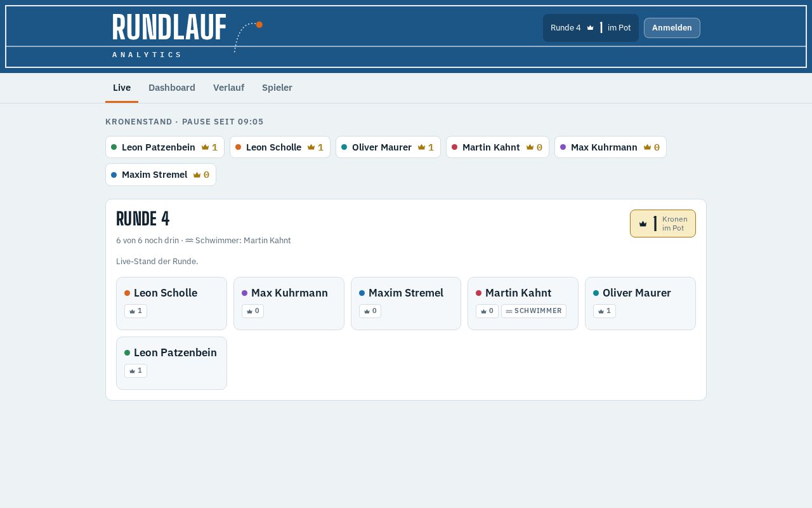Click the crown icon on Leon Patzenbein's standings chip

[205, 147]
